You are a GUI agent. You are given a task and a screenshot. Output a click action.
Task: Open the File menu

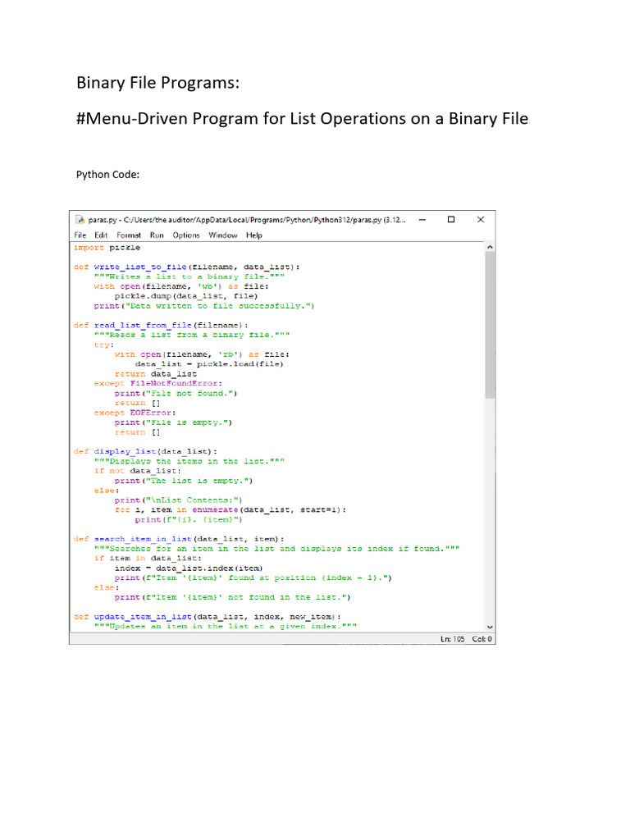coord(80,235)
